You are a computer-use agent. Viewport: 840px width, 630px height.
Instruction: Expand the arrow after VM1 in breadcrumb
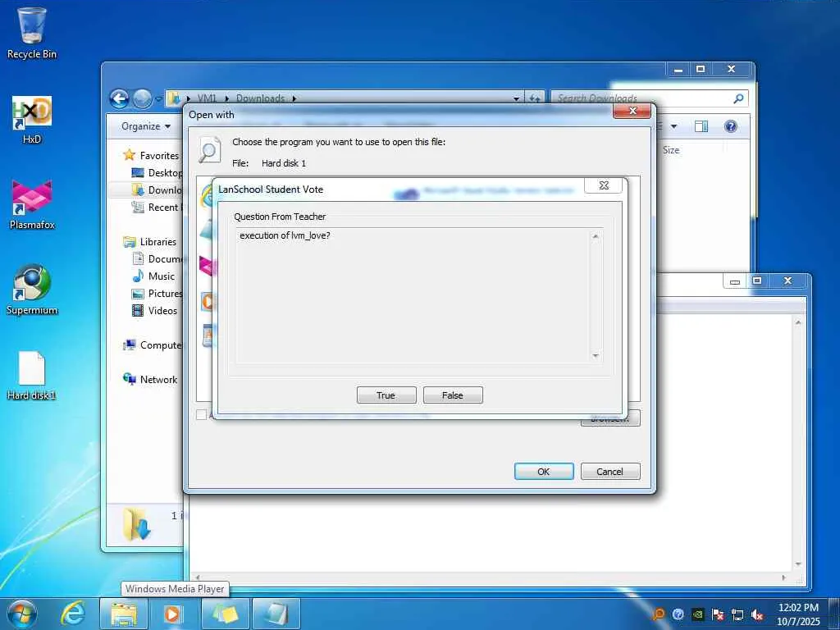[227, 98]
